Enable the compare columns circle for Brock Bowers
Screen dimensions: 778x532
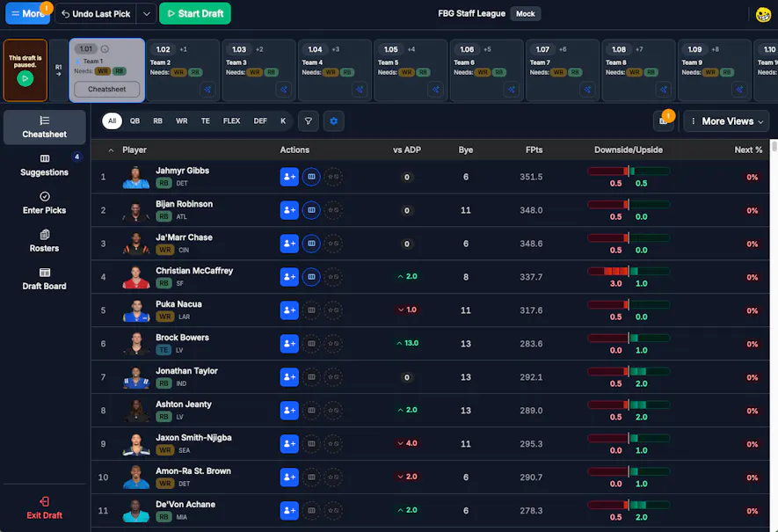click(x=311, y=344)
